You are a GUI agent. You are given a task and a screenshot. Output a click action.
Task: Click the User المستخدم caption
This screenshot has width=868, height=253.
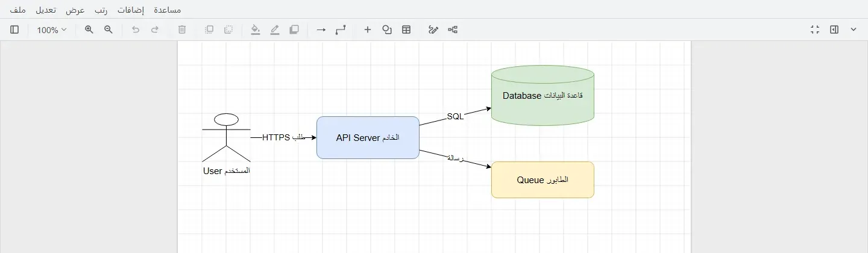(x=226, y=170)
